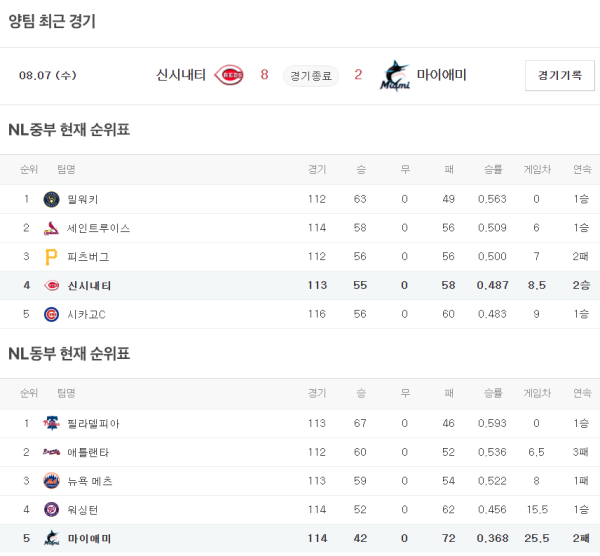Click highlighted 신시내티 row in NL Central table
Viewport: 600px width, 556px height.
pos(300,285)
